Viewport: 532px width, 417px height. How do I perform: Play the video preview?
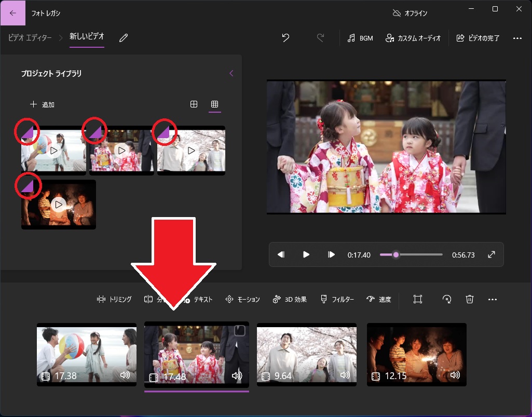pos(306,254)
